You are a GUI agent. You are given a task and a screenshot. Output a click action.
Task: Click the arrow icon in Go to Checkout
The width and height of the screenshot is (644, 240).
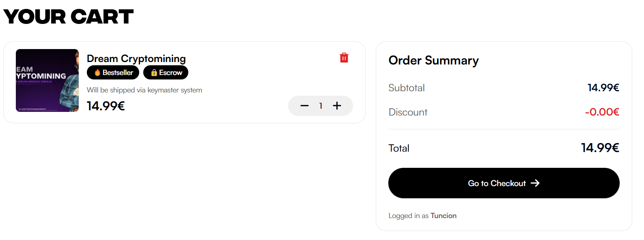[x=535, y=183]
